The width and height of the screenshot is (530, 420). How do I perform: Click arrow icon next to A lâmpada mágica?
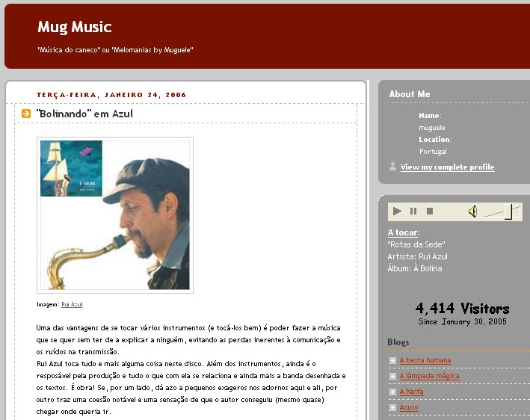(x=392, y=376)
